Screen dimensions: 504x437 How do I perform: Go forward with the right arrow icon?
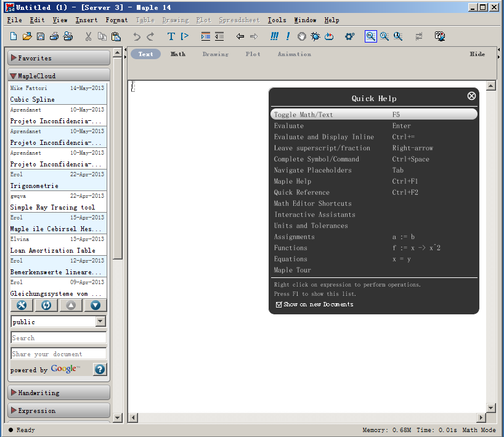pyautogui.click(x=254, y=36)
